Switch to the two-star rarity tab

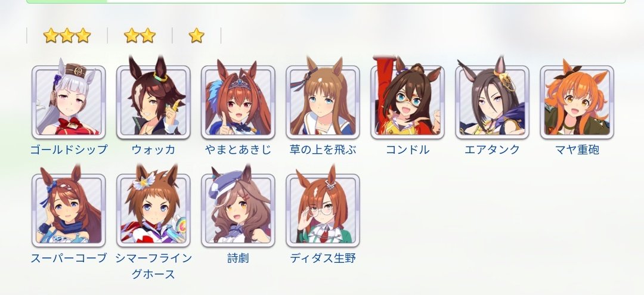(140, 36)
